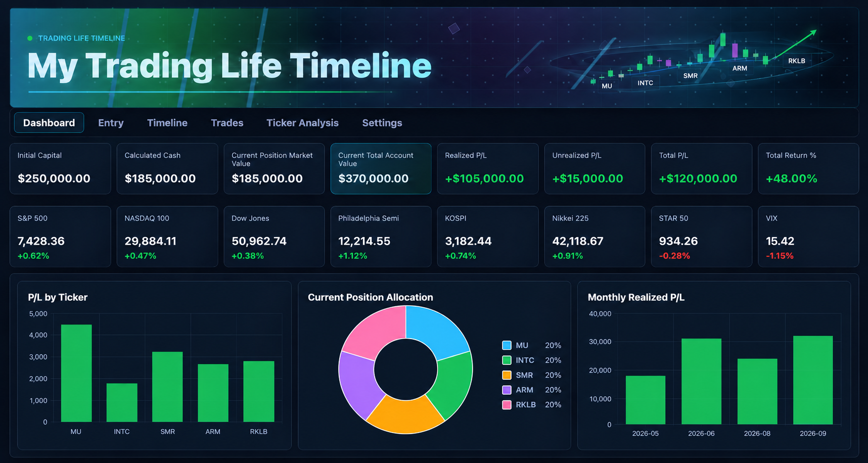This screenshot has width=868, height=463.
Task: Open the Timeline tab
Action: click(x=167, y=123)
